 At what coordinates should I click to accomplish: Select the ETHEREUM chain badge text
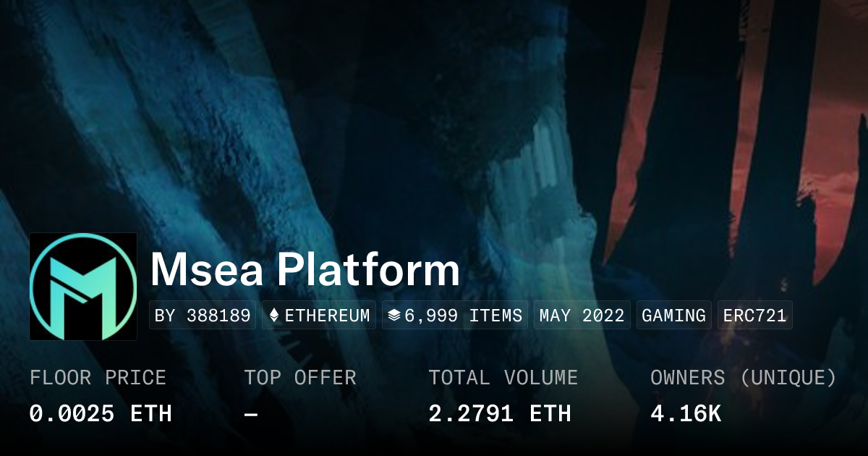pyautogui.click(x=327, y=316)
